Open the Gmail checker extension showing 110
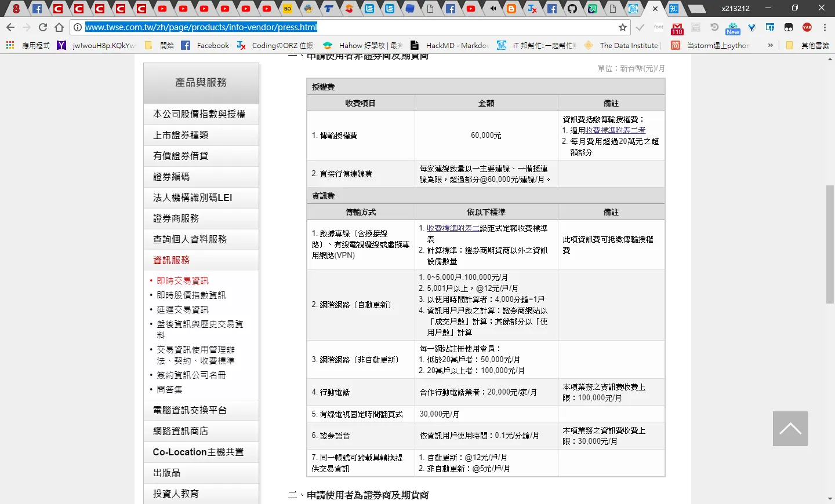 (x=677, y=28)
